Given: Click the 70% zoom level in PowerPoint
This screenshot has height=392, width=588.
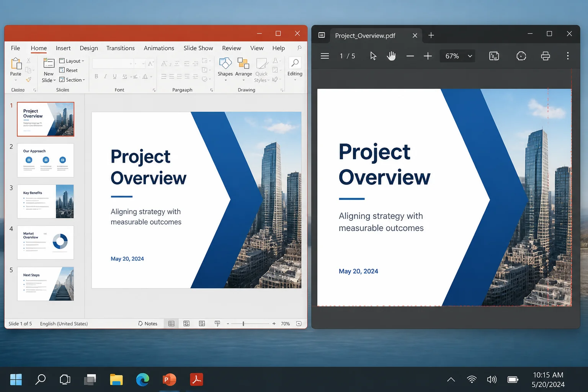Looking at the screenshot, I should (285, 323).
